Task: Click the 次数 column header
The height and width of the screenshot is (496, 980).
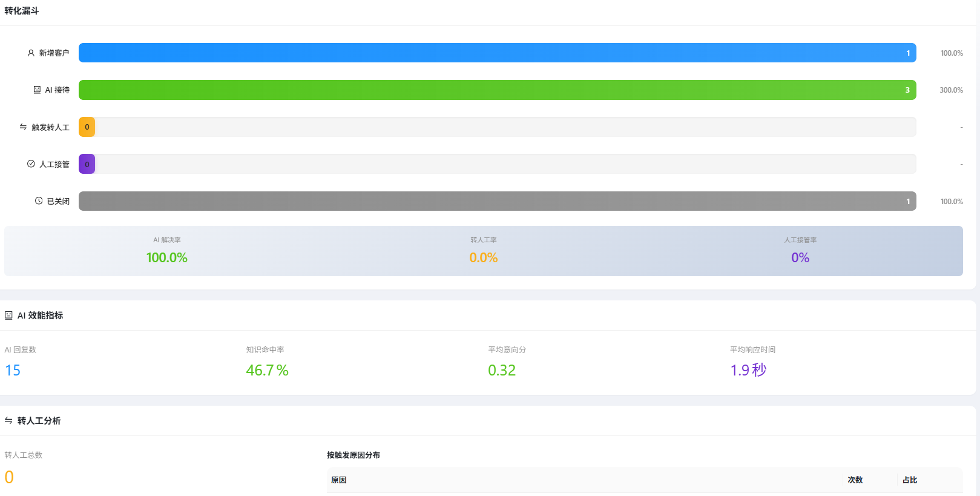Action: pos(855,480)
